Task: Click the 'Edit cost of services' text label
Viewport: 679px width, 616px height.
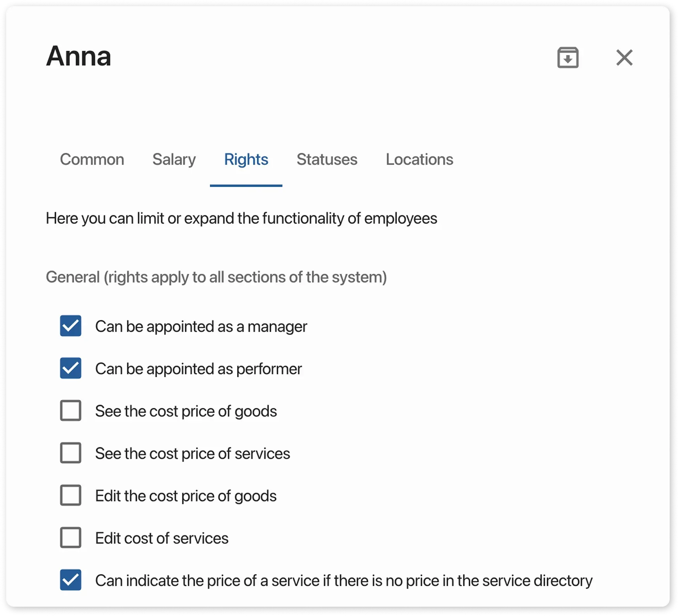Action: click(162, 538)
